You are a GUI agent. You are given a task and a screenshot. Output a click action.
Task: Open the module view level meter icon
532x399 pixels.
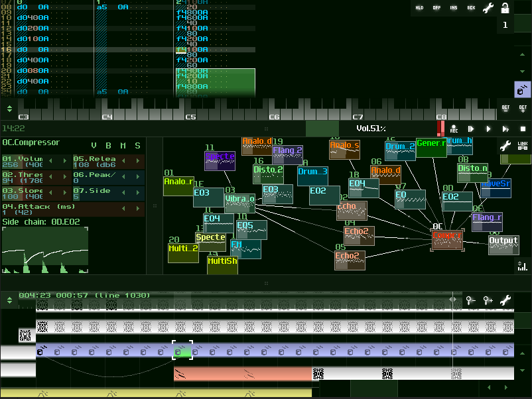(523, 266)
